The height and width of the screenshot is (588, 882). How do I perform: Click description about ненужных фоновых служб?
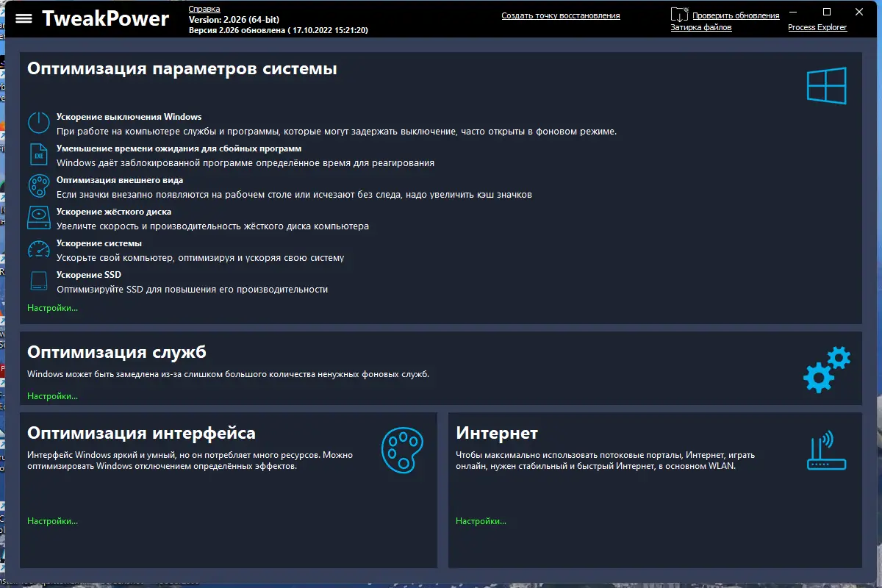228,374
